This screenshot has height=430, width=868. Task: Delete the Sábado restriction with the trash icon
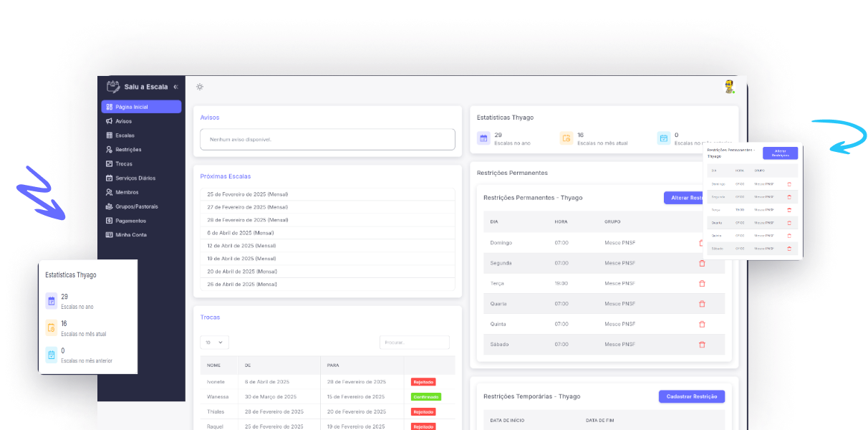702,344
